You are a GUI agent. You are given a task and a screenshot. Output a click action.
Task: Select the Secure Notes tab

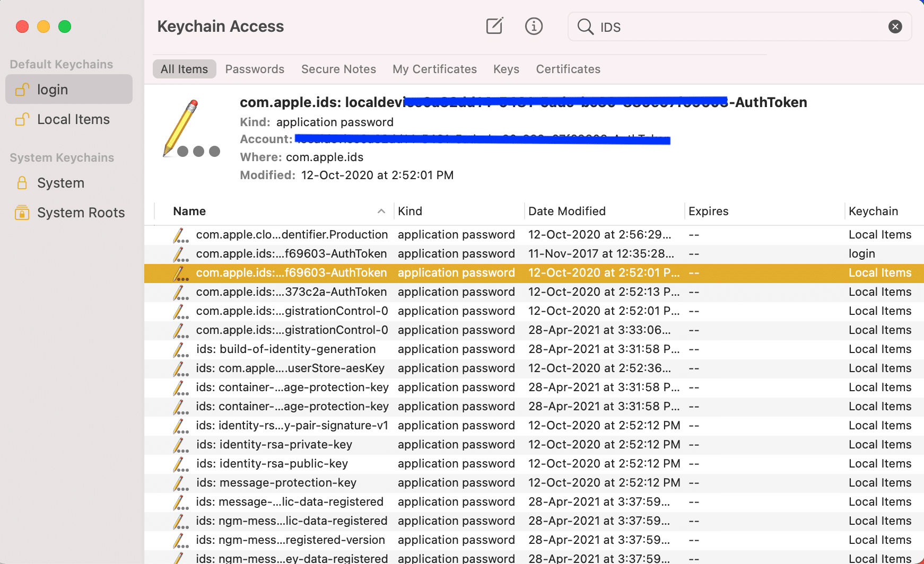tap(338, 69)
